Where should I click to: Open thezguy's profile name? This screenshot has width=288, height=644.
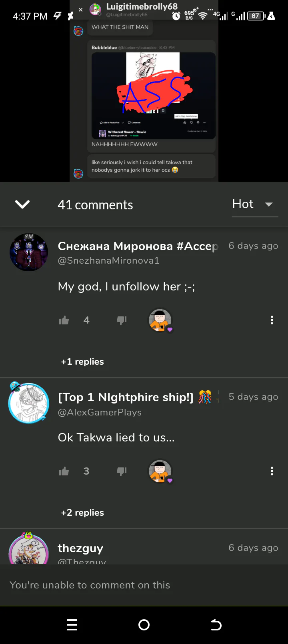click(80, 548)
